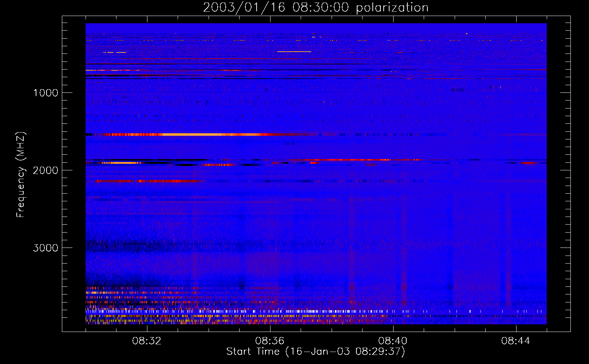Click the 08:40 time tick label
Viewport: 589px width, 364px height.
393,341
